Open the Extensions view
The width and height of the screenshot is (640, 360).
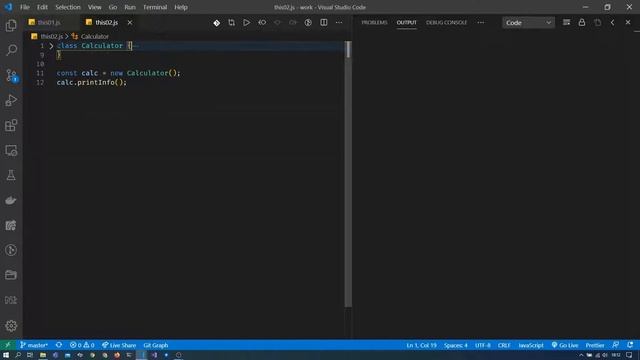11,125
